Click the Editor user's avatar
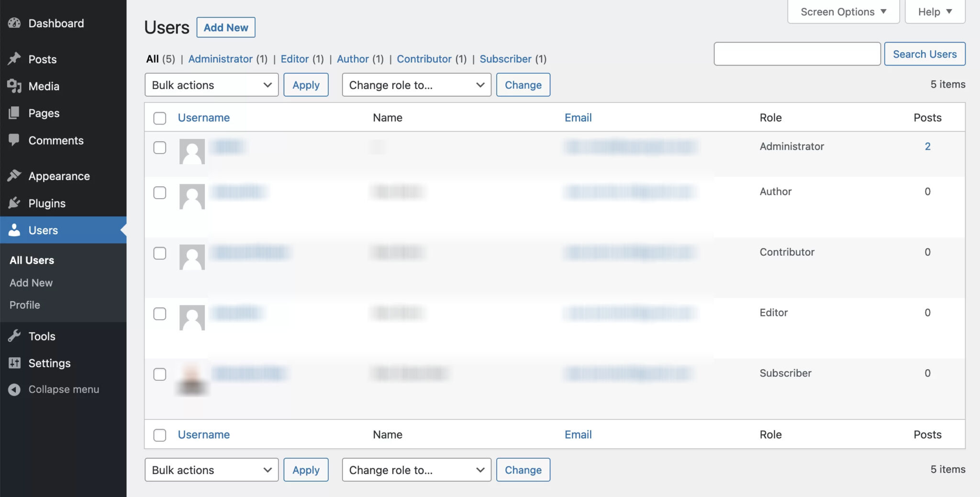The width and height of the screenshot is (980, 497). click(192, 317)
